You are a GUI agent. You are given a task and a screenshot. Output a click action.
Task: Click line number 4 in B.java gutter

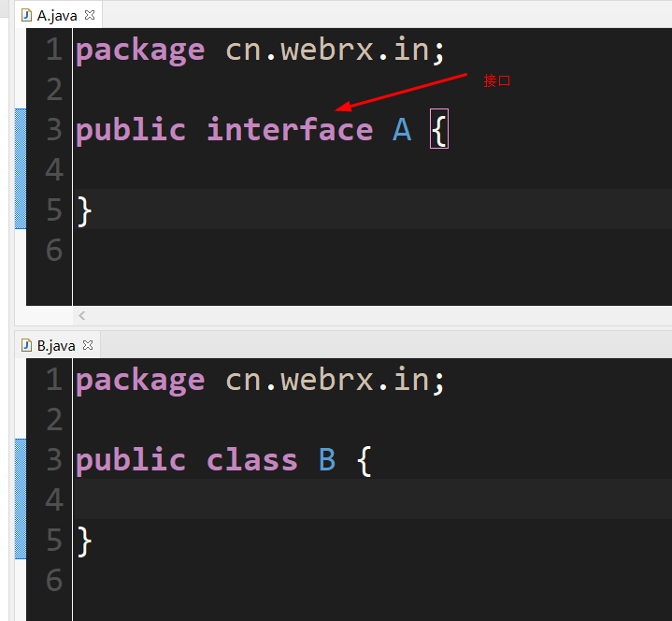point(54,499)
